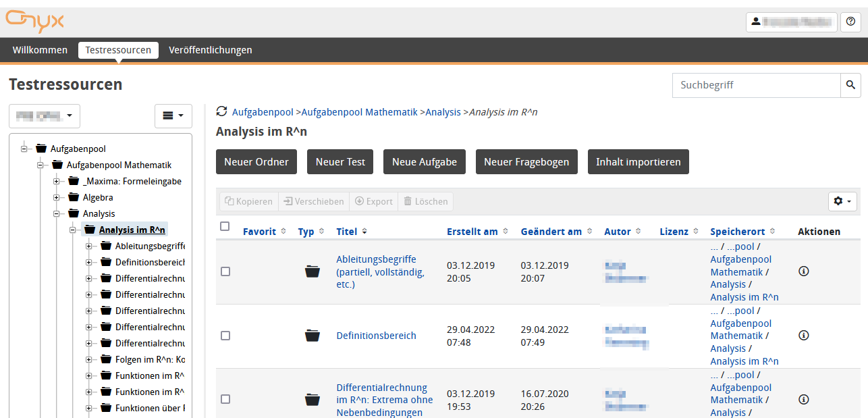The width and height of the screenshot is (868, 418).
Task: Switch to the Veröffentlichungen tab
Action: tap(211, 50)
